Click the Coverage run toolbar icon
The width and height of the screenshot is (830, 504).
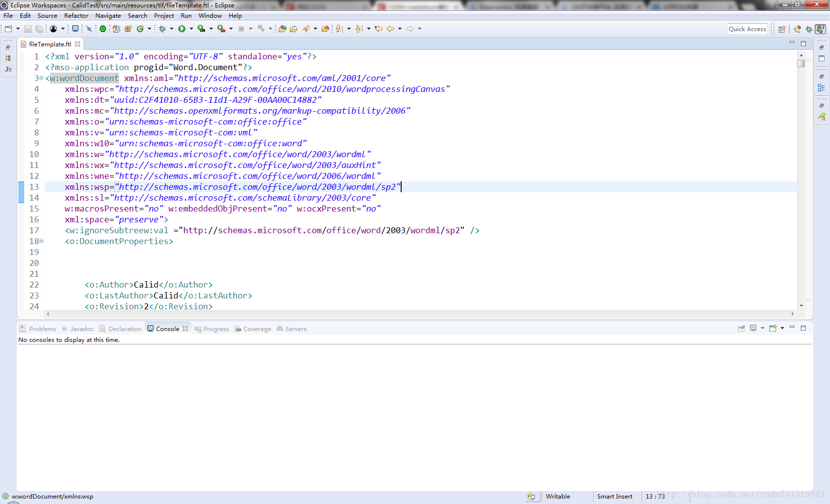point(202,29)
